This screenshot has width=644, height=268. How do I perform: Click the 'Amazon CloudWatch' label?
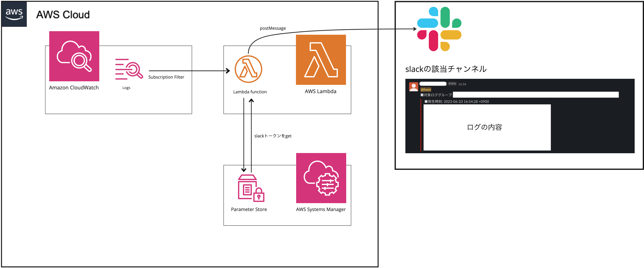[74, 88]
